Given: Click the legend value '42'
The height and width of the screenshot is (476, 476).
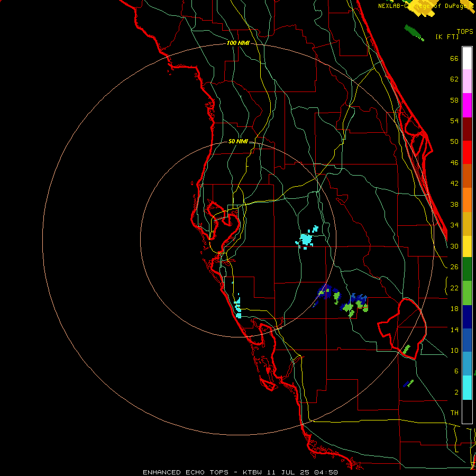Looking at the screenshot, I should 454,184.
